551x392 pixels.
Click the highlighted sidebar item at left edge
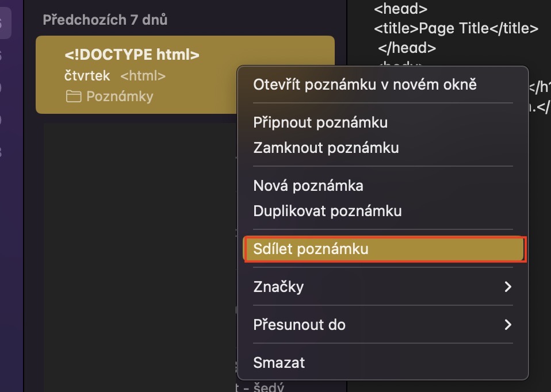pyautogui.click(x=5, y=24)
